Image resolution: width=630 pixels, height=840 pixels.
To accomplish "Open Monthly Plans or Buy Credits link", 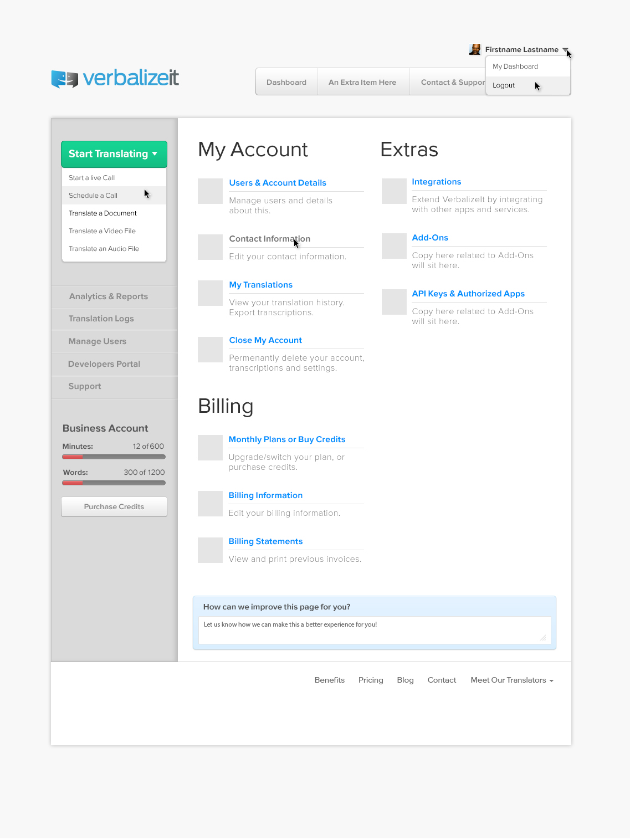I will click(287, 439).
